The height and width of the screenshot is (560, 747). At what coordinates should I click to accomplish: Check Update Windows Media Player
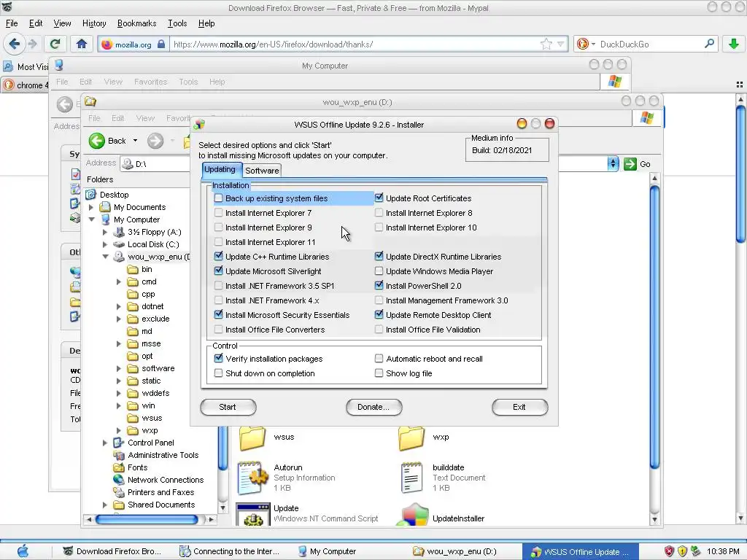click(379, 271)
